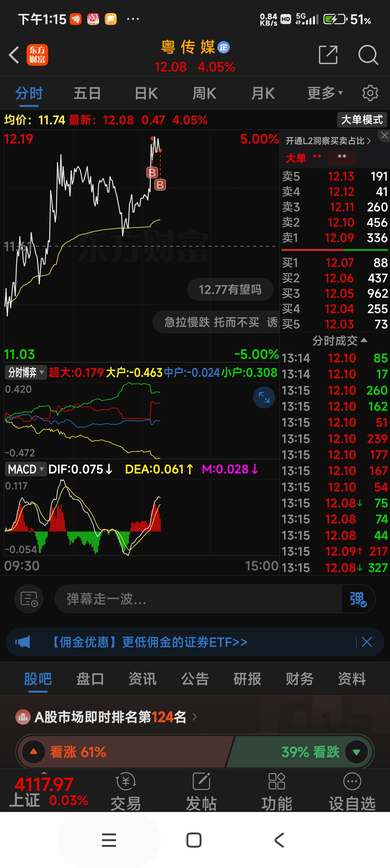Tap Android home square button
Screen dimensions: 390x868
point(194,840)
